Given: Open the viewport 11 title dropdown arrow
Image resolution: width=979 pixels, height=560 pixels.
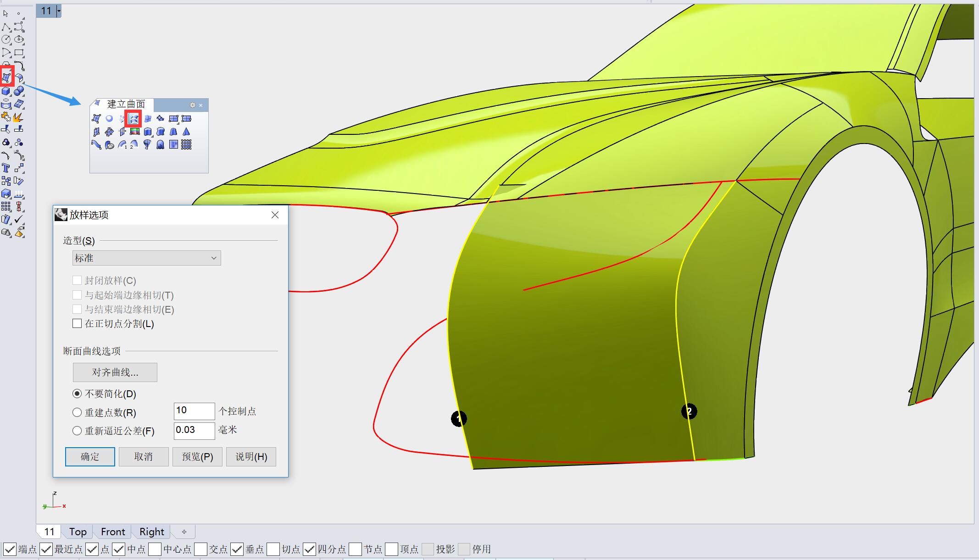Looking at the screenshot, I should click(x=59, y=11).
